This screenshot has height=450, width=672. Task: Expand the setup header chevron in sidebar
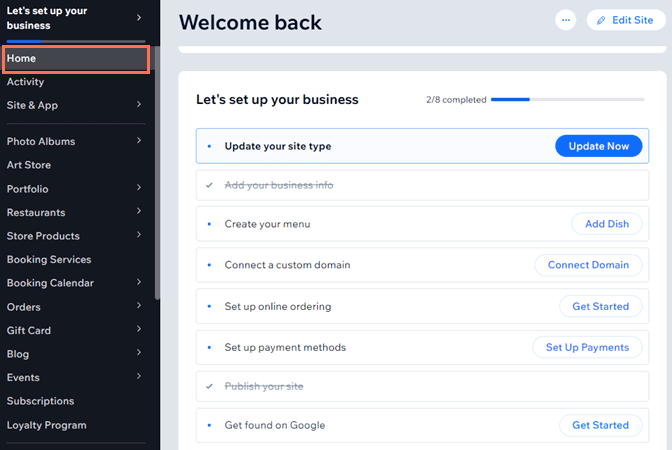tap(139, 18)
